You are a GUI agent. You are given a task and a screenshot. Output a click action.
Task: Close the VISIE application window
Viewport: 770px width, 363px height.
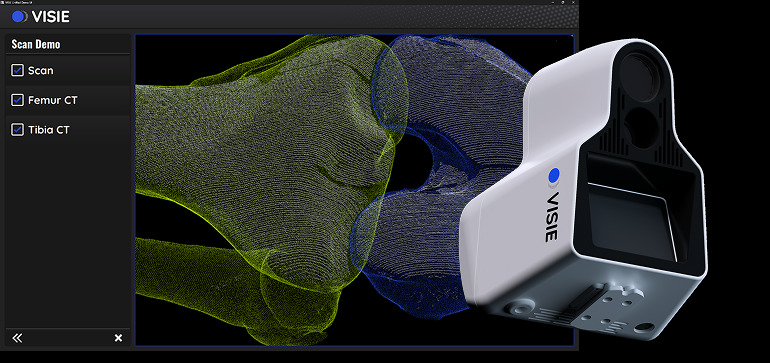[x=573, y=2]
